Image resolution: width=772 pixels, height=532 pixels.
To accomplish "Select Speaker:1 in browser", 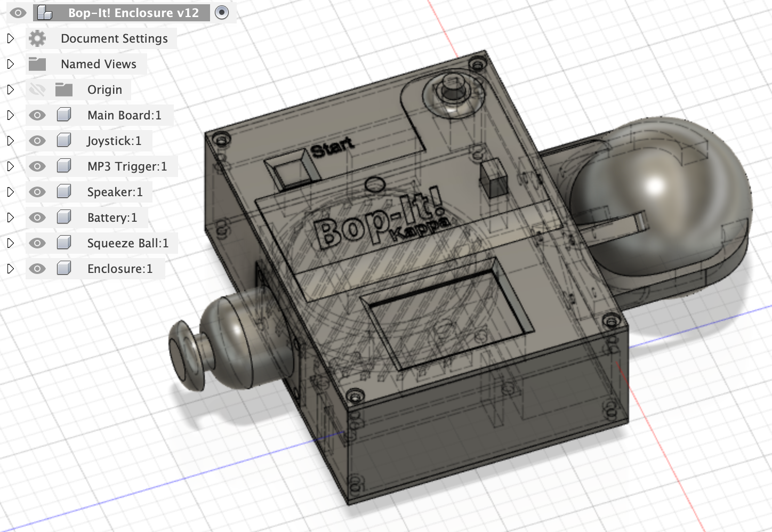I will click(x=115, y=192).
